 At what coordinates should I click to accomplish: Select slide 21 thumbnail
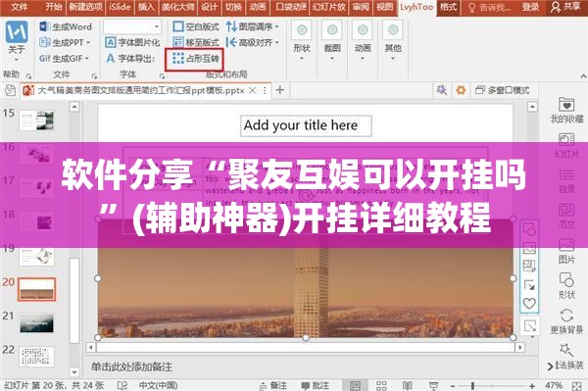36,323
